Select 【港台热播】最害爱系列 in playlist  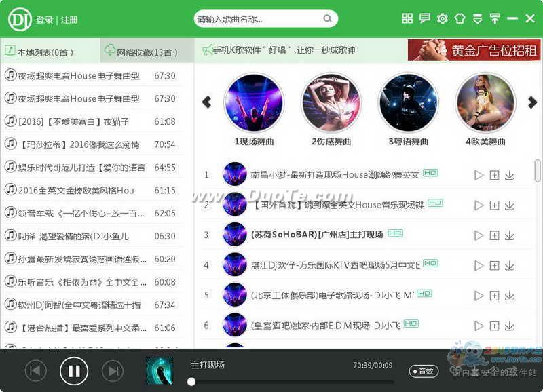click(x=92, y=328)
